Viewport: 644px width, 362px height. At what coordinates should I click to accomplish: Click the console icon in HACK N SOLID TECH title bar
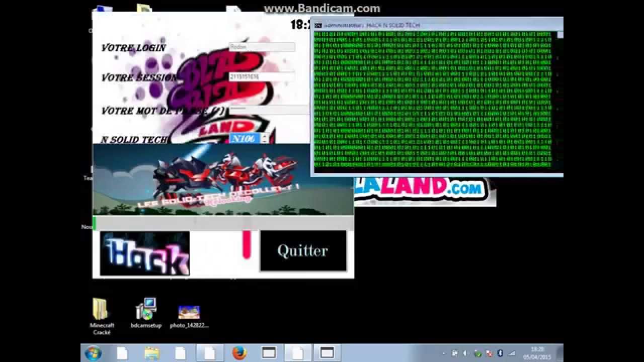pos(318,25)
